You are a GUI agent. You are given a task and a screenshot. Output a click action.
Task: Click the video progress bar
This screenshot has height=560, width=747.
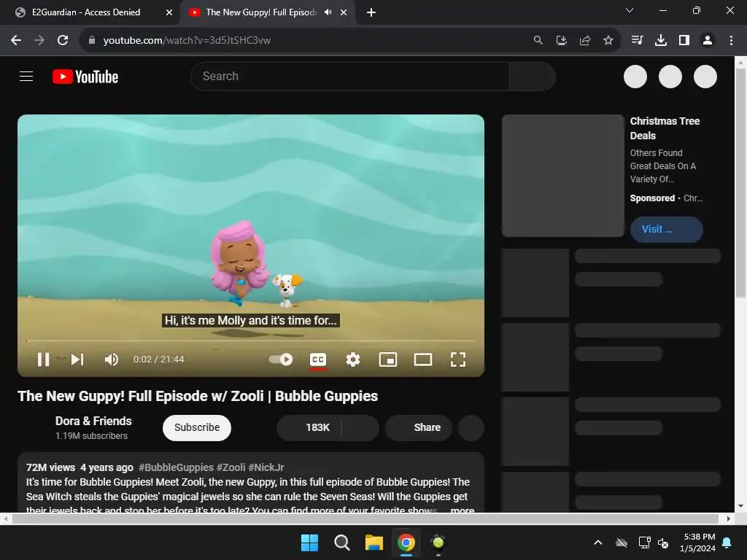tap(251, 341)
